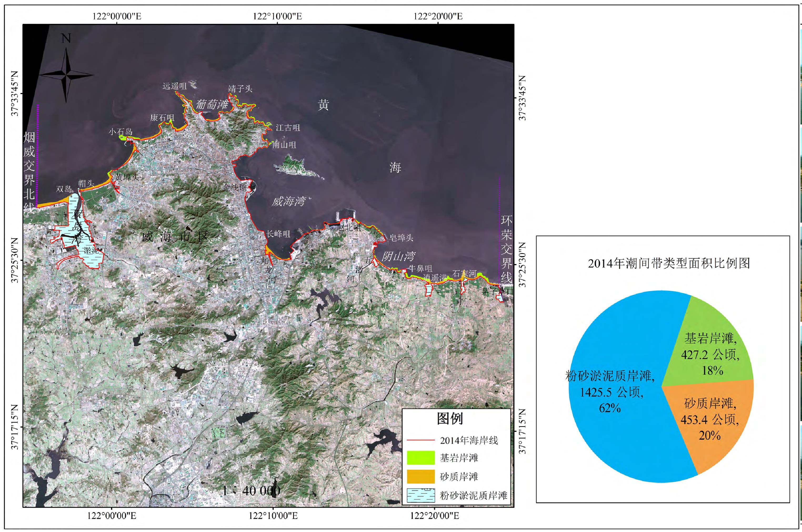Image resolution: width=802 pixels, height=532 pixels.
Task: Click the bottom-edge 122°20'00"E longitude label
Action: pyautogui.click(x=435, y=516)
